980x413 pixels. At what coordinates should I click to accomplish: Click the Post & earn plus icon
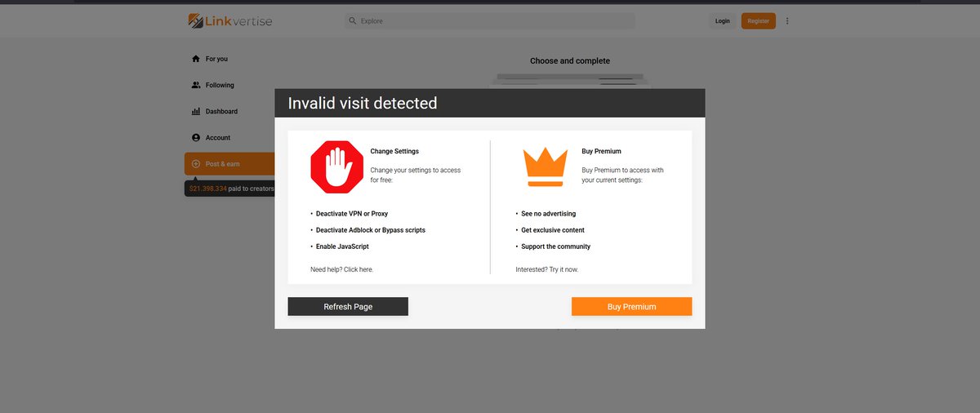tap(196, 164)
